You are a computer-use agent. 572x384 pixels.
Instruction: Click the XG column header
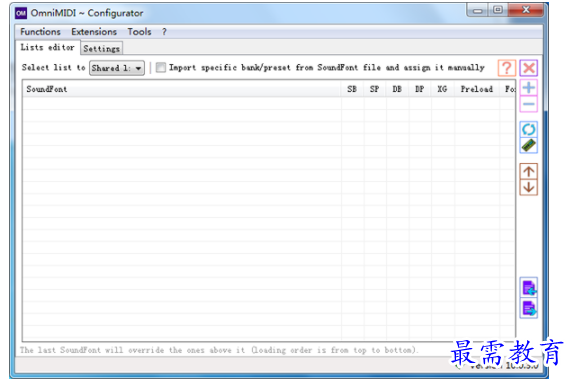point(442,89)
